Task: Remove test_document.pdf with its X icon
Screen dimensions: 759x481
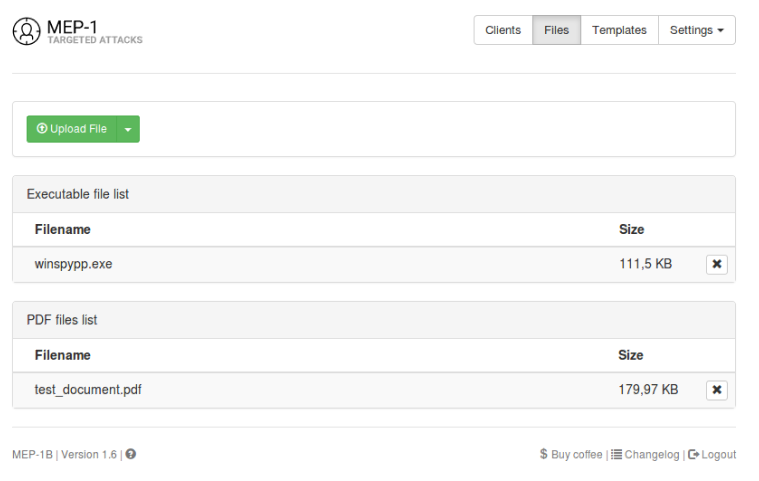Action: pos(716,390)
